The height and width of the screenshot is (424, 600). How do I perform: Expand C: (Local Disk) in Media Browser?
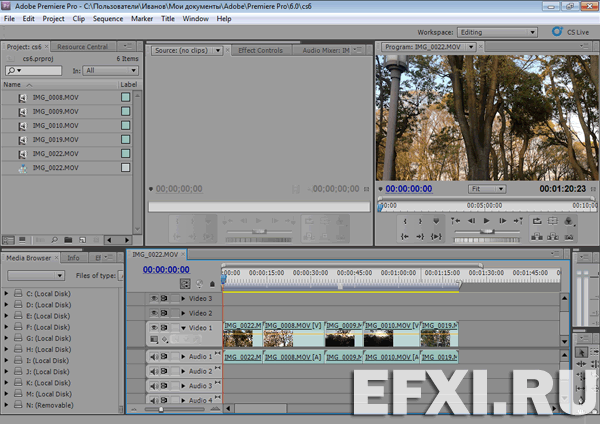pos(6,294)
